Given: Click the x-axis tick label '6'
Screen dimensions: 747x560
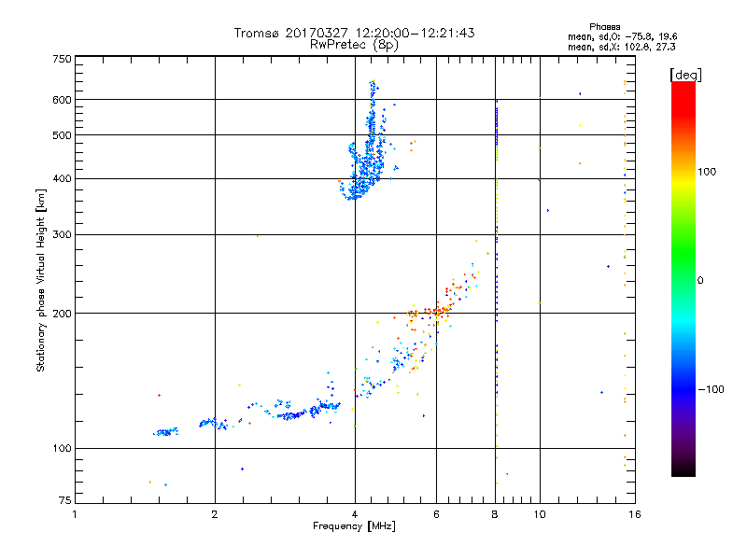Looking at the screenshot, I should pos(436,514).
